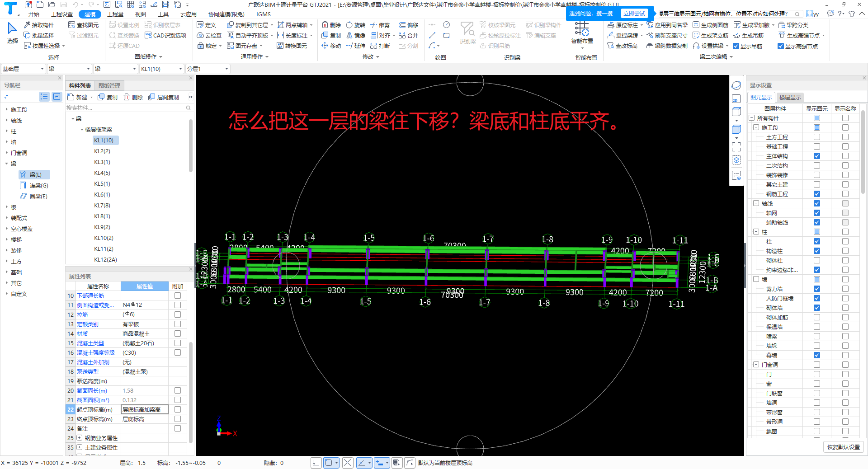Image resolution: width=868 pixels, height=469 pixels.
Task: Click the display settings vertical scrollbar
Action: [x=863, y=152]
